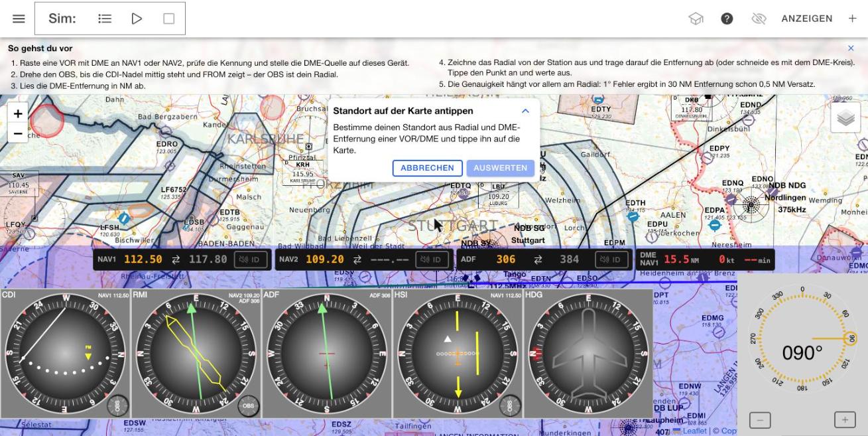
Task: Click the OBS knob on the RMI instrument
Action: 248,406
